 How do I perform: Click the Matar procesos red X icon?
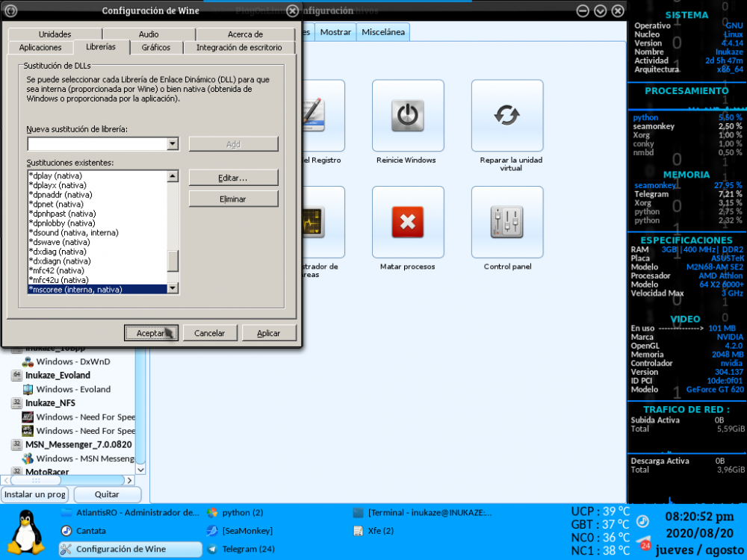click(406, 222)
